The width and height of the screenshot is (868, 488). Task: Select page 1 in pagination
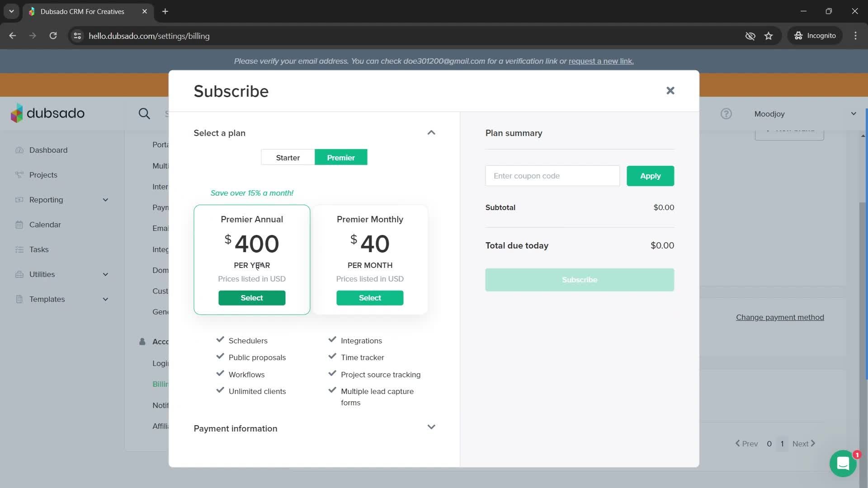click(x=782, y=444)
